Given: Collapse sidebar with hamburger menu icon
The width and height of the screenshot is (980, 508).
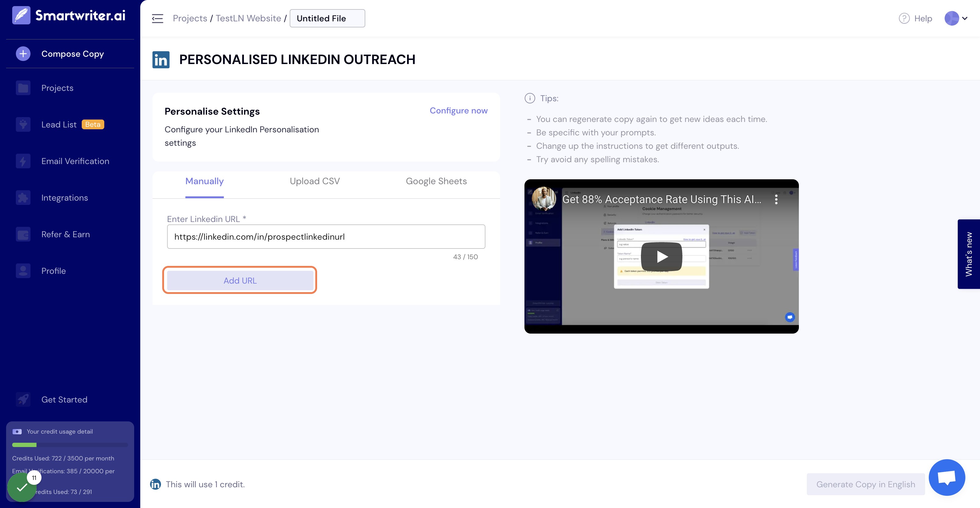Looking at the screenshot, I should point(157,18).
